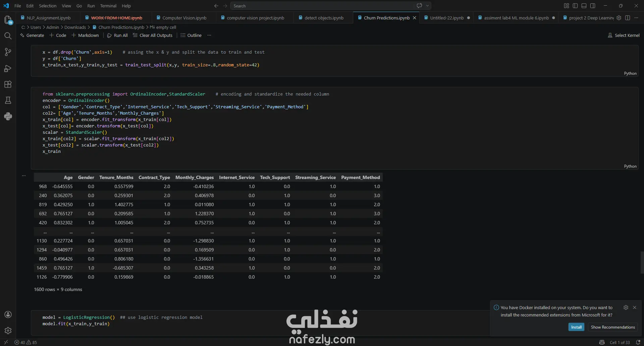Open Run and Debug view
The image size is (644, 346).
8,68
